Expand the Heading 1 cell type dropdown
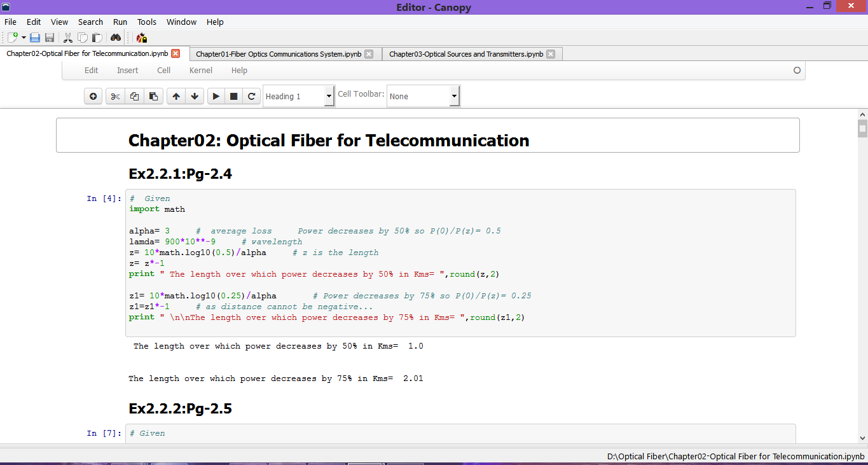Image resolution: width=868 pixels, height=465 pixels. [x=329, y=97]
